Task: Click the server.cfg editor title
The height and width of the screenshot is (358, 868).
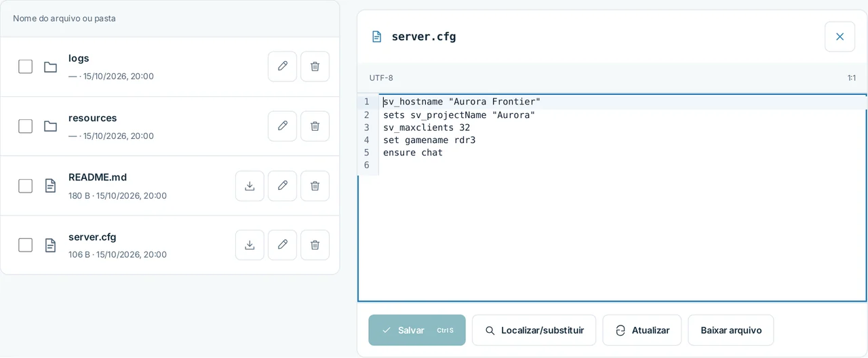Action: (x=424, y=37)
